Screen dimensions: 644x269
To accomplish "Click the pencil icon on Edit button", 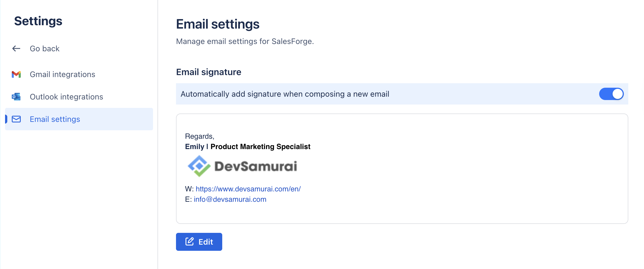I will [x=190, y=242].
